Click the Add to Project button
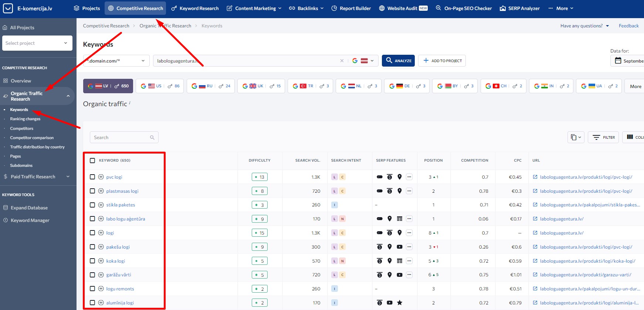The height and width of the screenshot is (310, 644). coord(442,61)
